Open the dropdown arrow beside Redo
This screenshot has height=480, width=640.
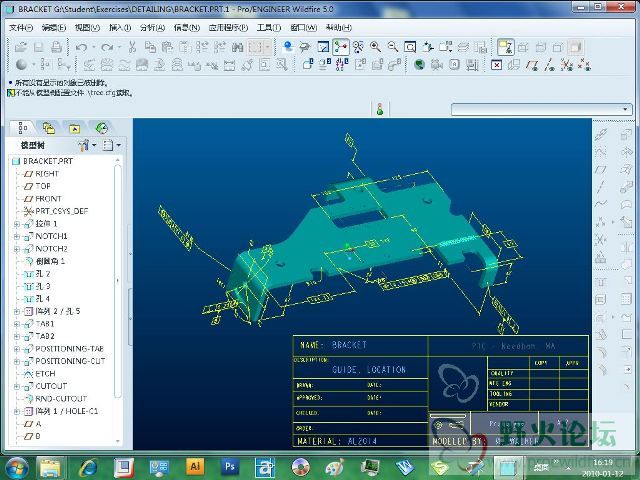120,47
